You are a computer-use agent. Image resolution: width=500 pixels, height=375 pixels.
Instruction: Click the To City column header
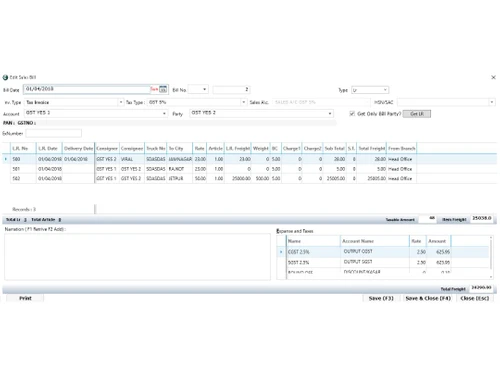pos(180,148)
